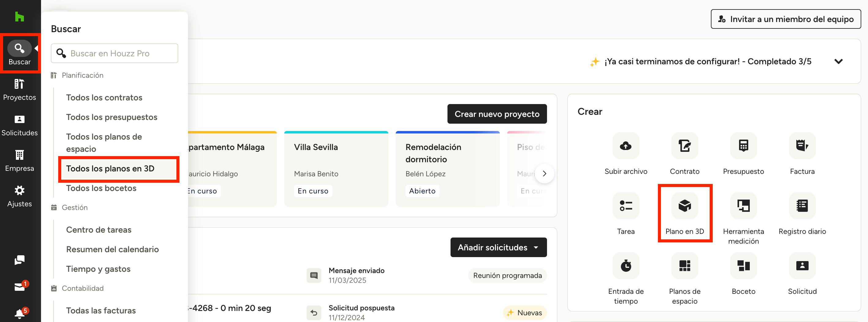Image resolution: width=868 pixels, height=322 pixels.
Task: Create a new Factura via its icon
Action: click(x=802, y=146)
